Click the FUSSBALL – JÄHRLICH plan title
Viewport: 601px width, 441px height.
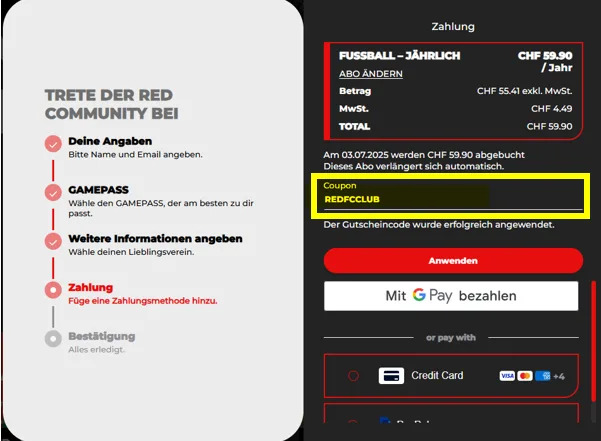coord(399,56)
